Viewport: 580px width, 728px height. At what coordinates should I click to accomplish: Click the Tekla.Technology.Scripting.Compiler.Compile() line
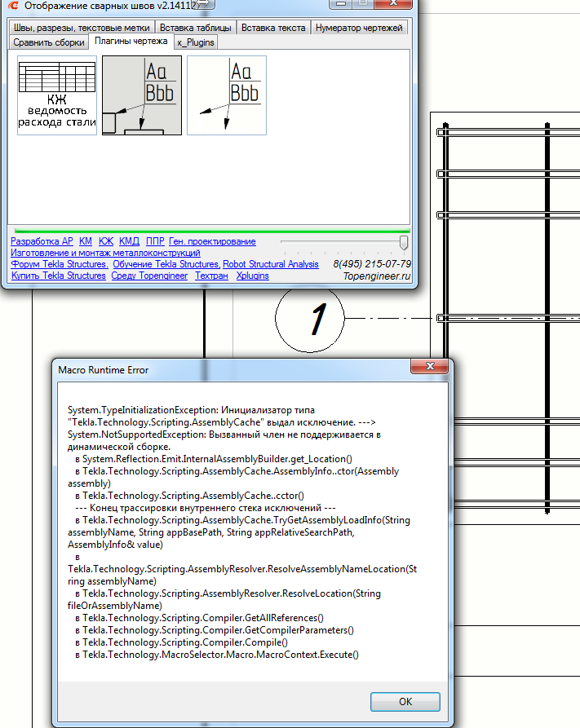tap(182, 642)
